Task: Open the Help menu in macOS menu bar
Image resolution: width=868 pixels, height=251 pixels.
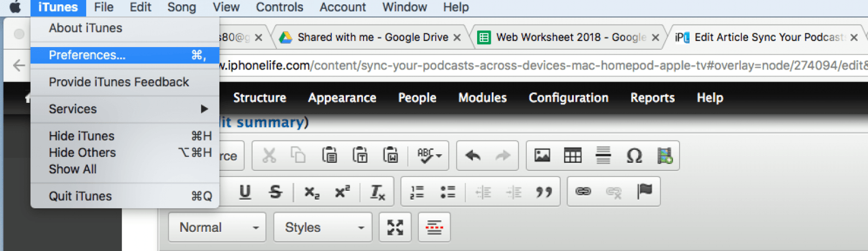Action: pyautogui.click(x=456, y=7)
